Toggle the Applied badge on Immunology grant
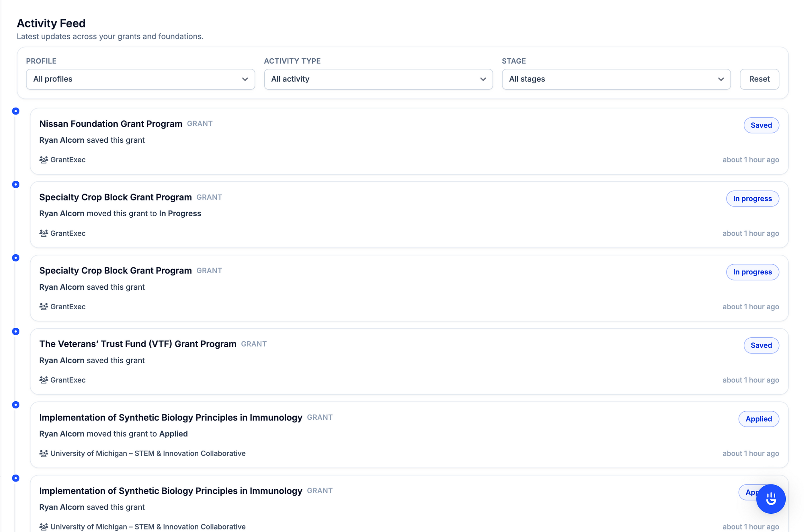 point(758,419)
